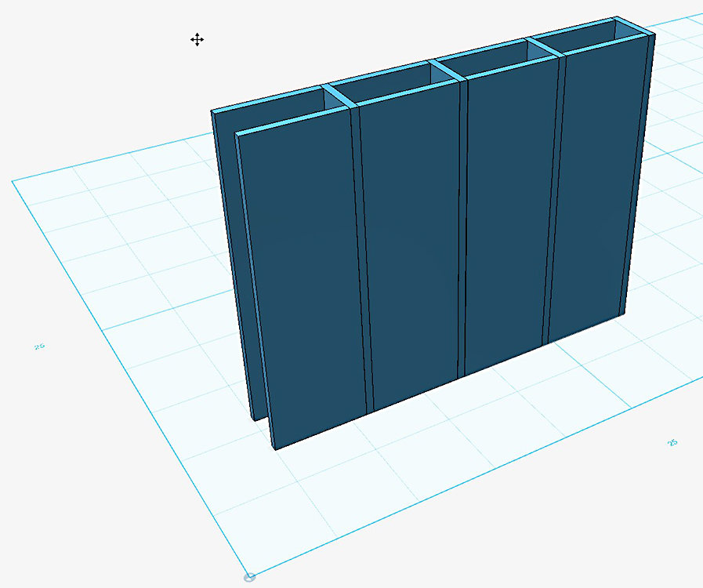Image resolution: width=703 pixels, height=588 pixels.
Task: Click the right-side 25 grid dimension label
Action: click(x=672, y=443)
